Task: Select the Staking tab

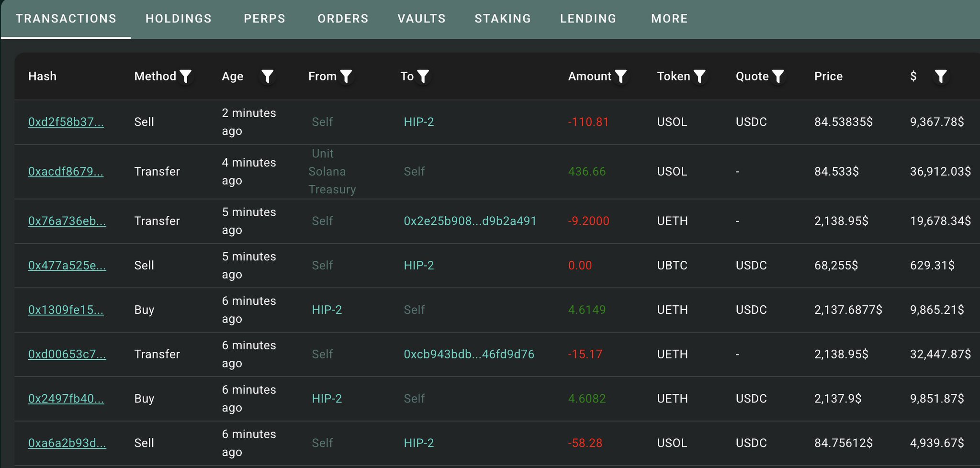Action: [503, 19]
